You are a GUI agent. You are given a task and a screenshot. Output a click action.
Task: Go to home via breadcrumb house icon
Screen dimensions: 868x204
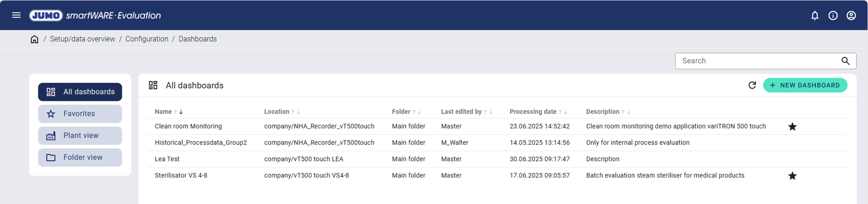coord(34,39)
